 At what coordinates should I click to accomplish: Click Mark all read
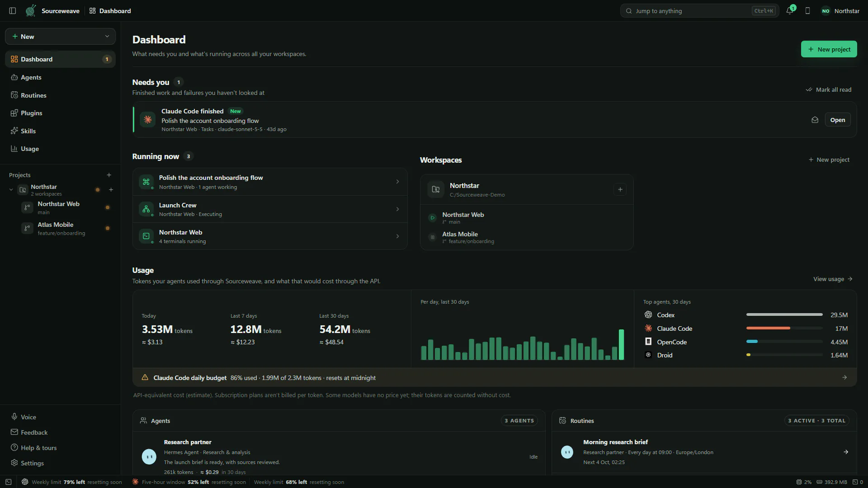pyautogui.click(x=828, y=89)
